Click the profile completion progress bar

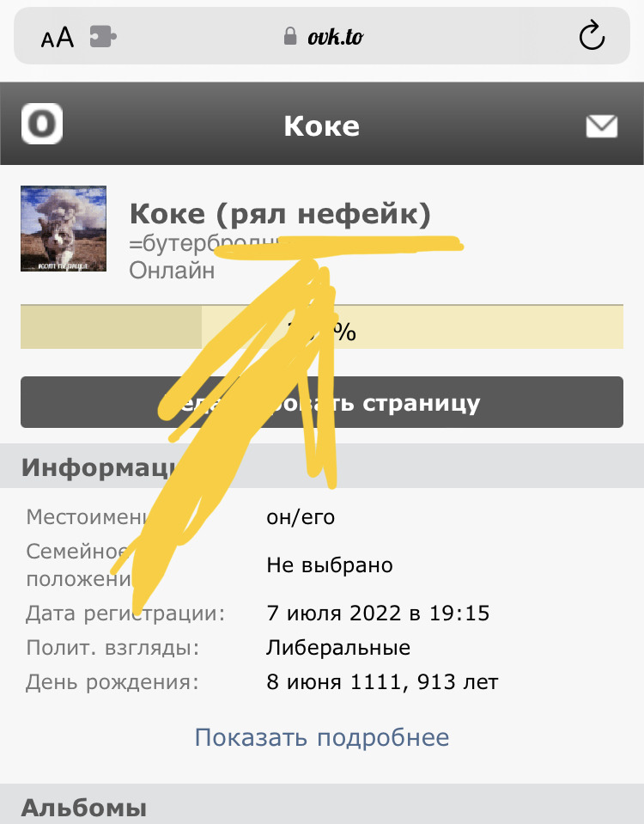[321, 327]
